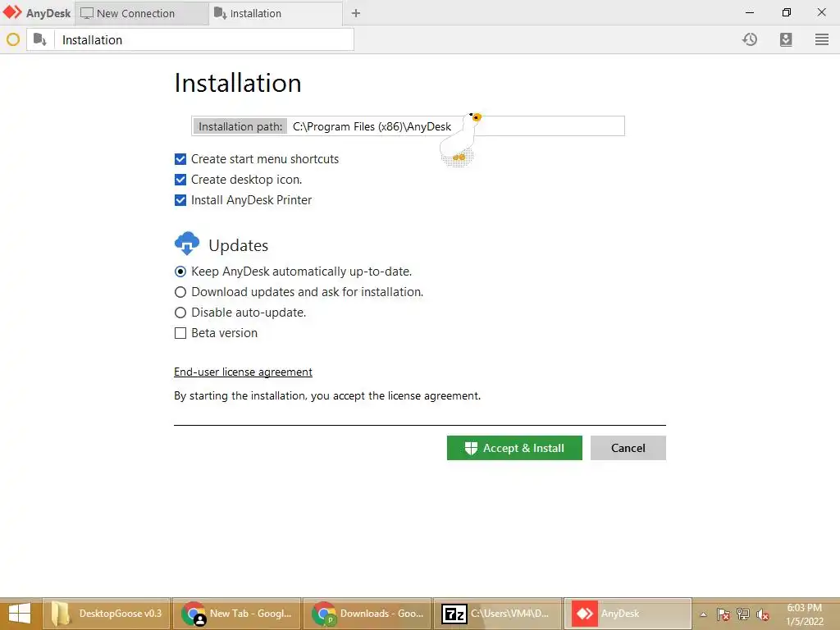Screen dimensions: 840x630
Task: Click the Cancel button
Action: 628,448
